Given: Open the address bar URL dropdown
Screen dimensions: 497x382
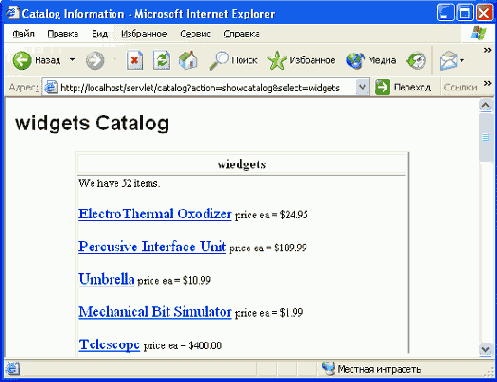Looking at the screenshot, I should (362, 87).
